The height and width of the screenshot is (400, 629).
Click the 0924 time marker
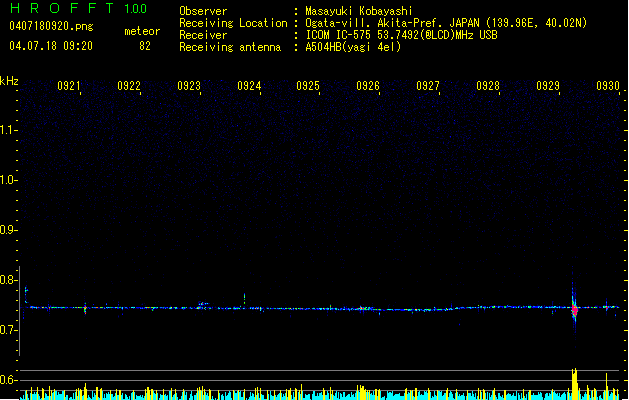click(249, 86)
